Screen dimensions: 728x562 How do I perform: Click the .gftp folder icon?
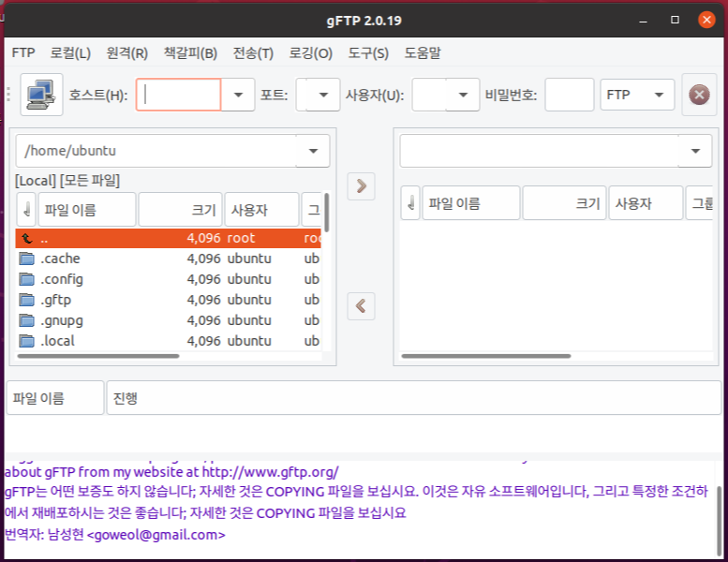point(27,300)
